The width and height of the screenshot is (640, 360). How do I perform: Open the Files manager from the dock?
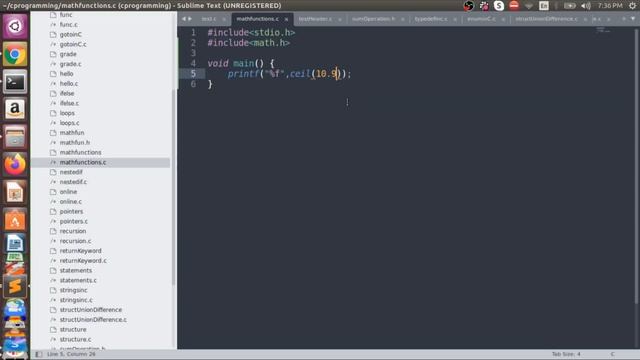click(15, 137)
